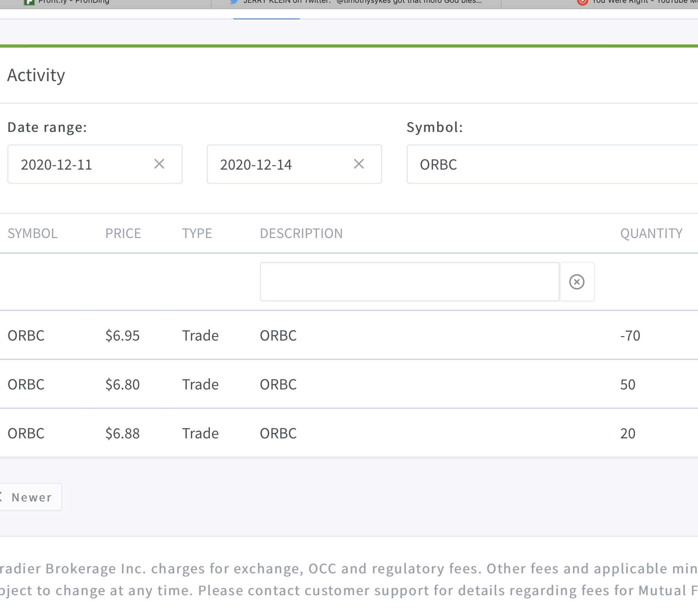Sort by the PRICE column header
The height and width of the screenshot is (616, 698).
(123, 233)
